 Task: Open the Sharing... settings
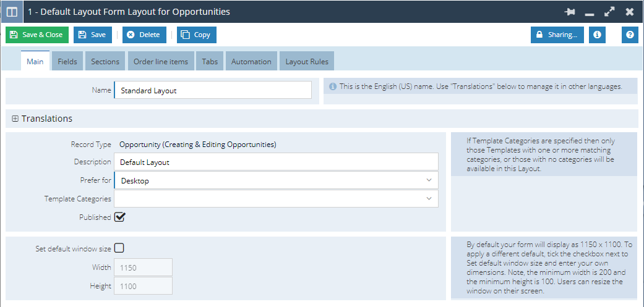click(557, 35)
